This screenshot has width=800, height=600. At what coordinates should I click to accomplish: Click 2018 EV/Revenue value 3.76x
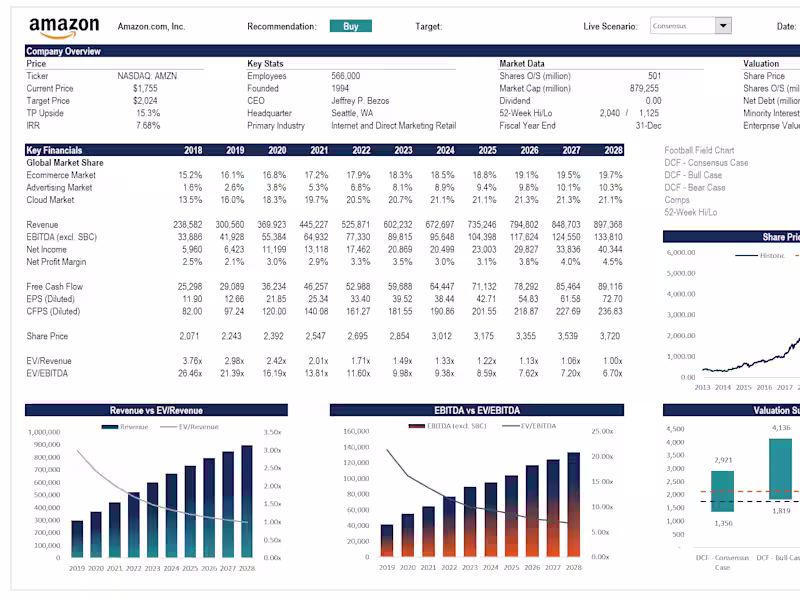(x=192, y=361)
